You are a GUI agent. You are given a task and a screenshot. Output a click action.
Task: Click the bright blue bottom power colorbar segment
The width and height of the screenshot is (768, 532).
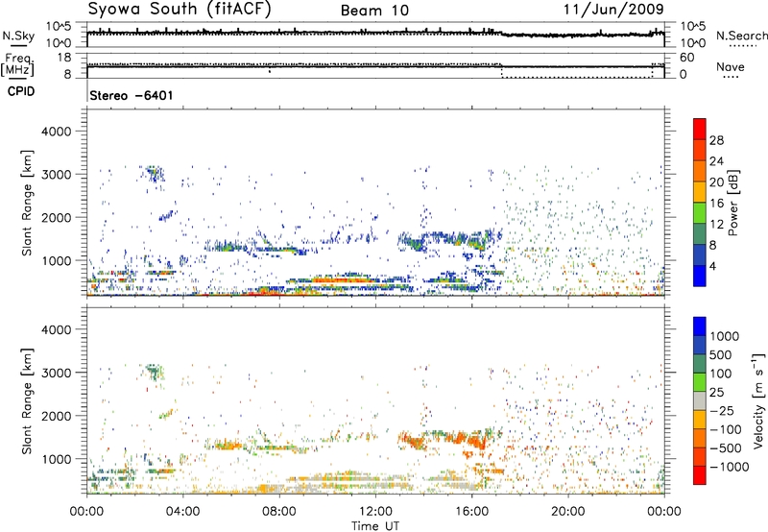[x=700, y=276]
